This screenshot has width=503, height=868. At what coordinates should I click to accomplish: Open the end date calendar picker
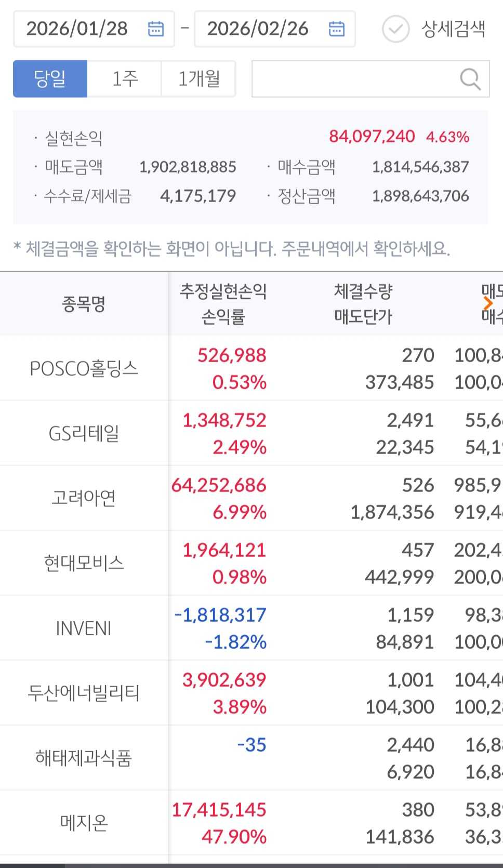pyautogui.click(x=336, y=29)
